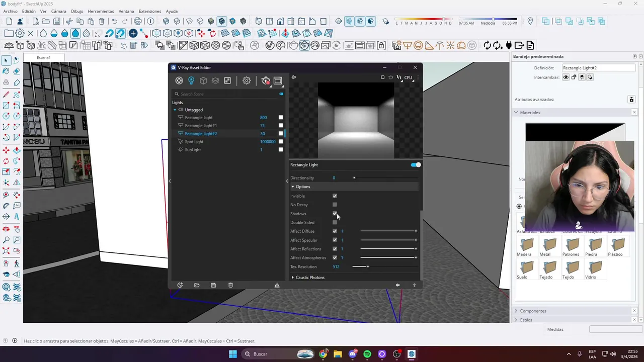
Task: Click the Render teapot button in Asset Editor
Action: point(266,80)
